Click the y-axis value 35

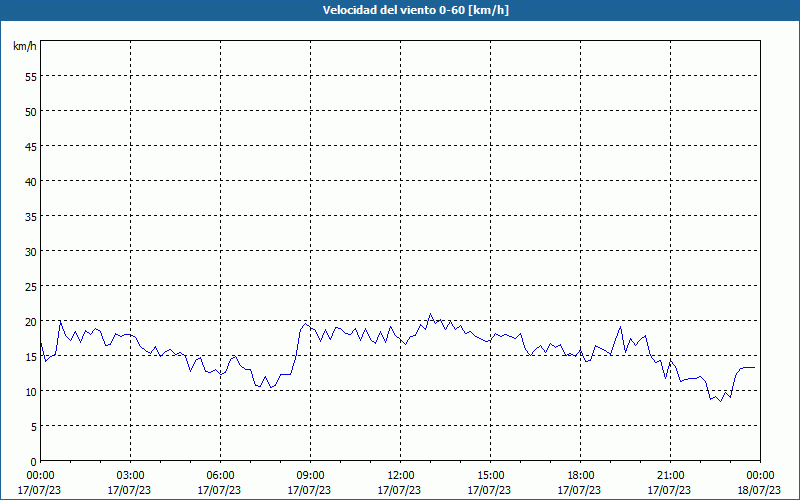pyautogui.click(x=31, y=216)
